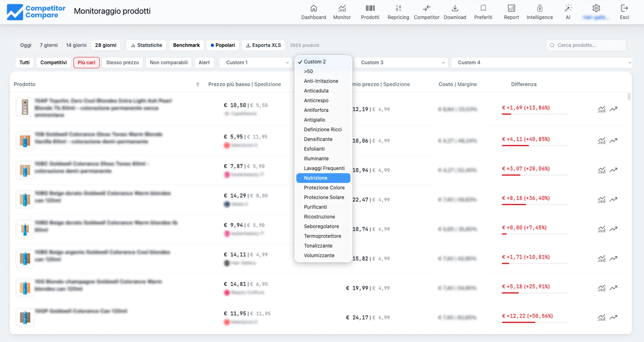Open trend arrow icon for the +13,86% row
This screenshot has width=644, height=342.
(x=613, y=109)
